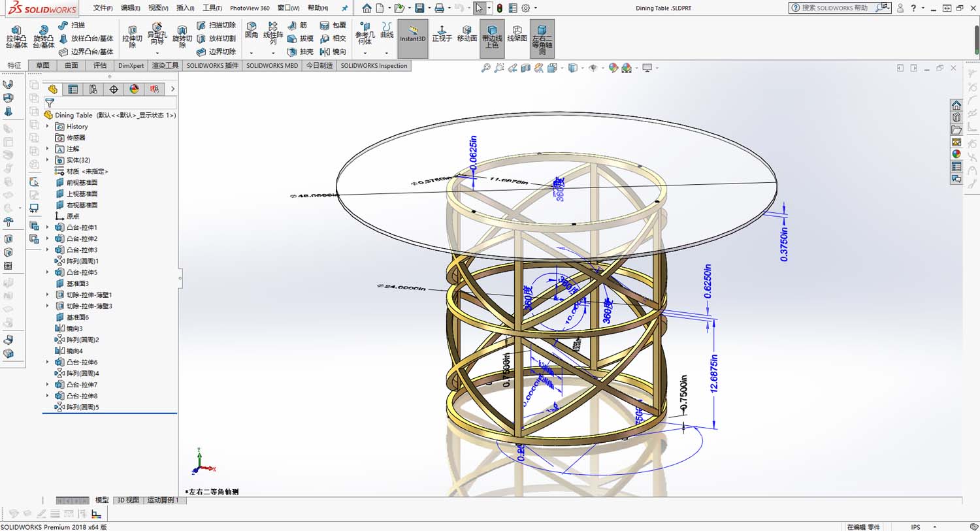Click the 搜索 SOLIDWORKS 帮助 search field

[835, 8]
